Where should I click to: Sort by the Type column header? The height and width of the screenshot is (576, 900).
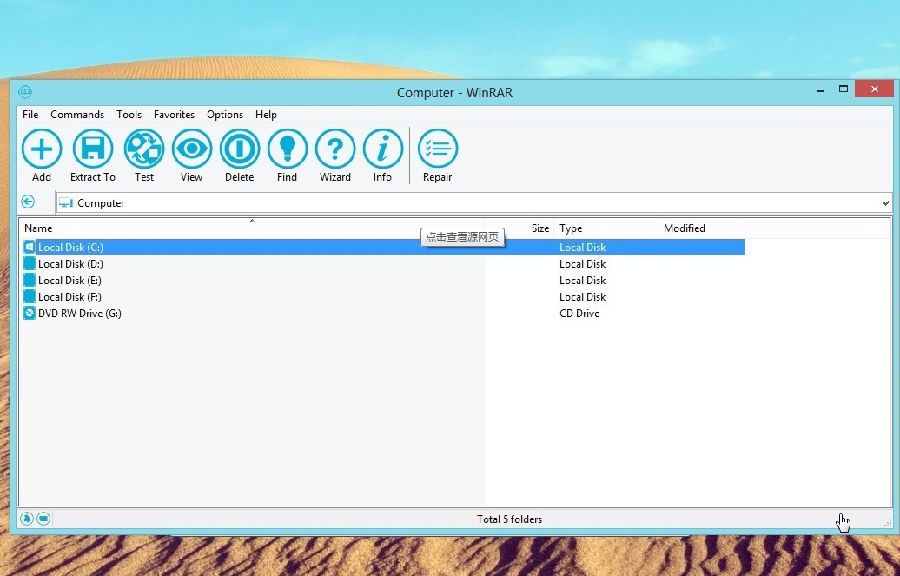pyautogui.click(x=606, y=228)
